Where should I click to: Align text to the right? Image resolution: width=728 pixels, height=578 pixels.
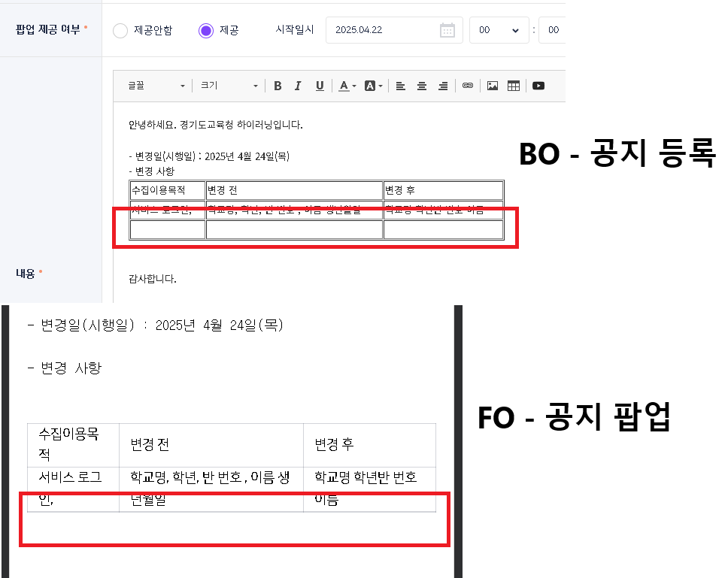tap(443, 86)
